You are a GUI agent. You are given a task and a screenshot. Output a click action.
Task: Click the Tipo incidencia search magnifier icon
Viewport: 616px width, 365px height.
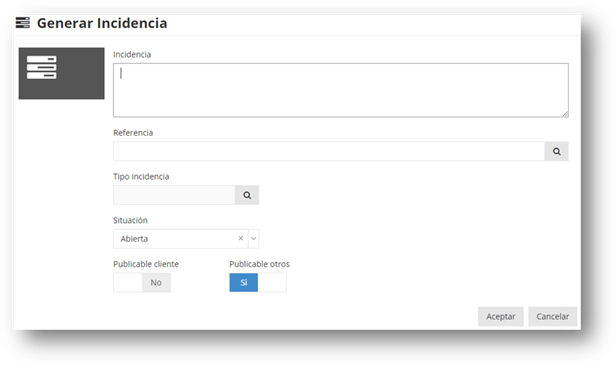pyautogui.click(x=247, y=195)
